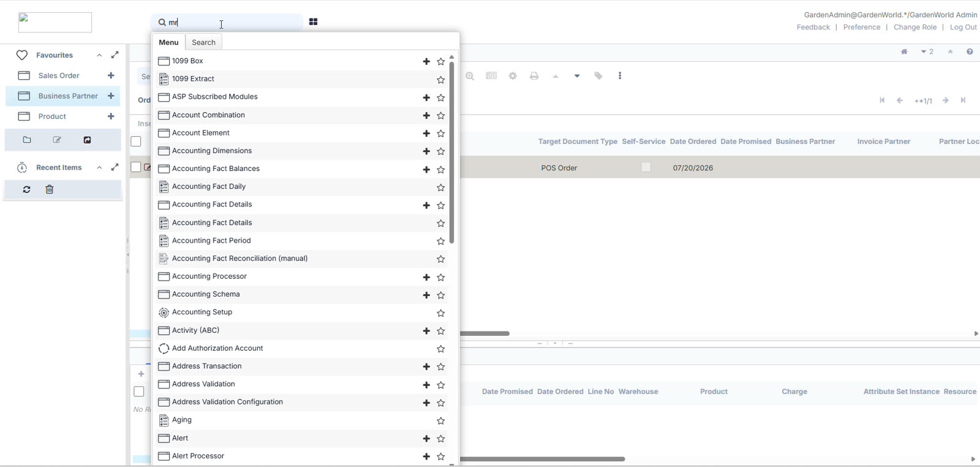Expand the Favourites panel fullscreen arrow
This screenshot has height=467, width=980.
pyautogui.click(x=115, y=55)
